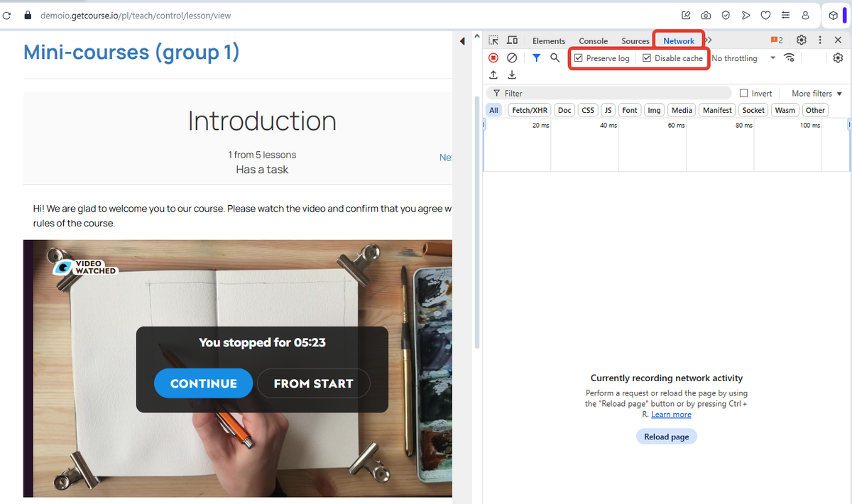Image resolution: width=852 pixels, height=504 pixels.
Task: Expand the More filters dropdown
Action: (x=816, y=94)
